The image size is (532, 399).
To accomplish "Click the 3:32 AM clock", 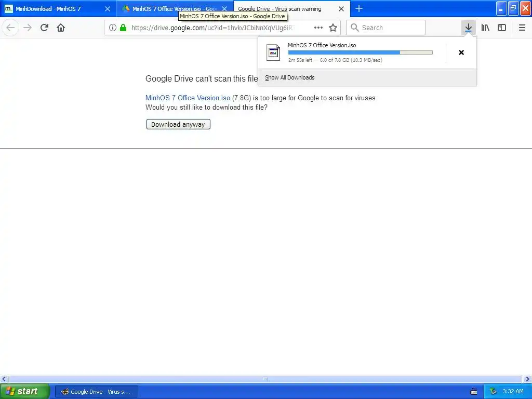I will point(513,392).
